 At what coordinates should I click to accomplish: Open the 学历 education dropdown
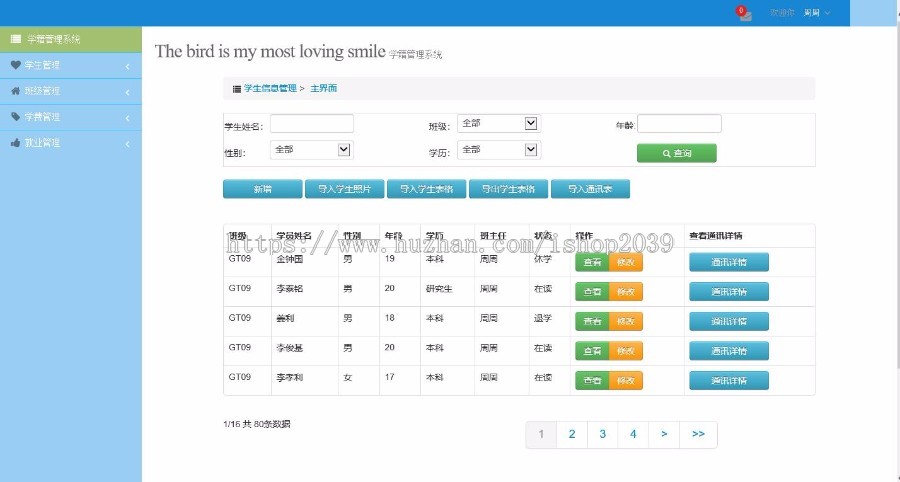(499, 150)
